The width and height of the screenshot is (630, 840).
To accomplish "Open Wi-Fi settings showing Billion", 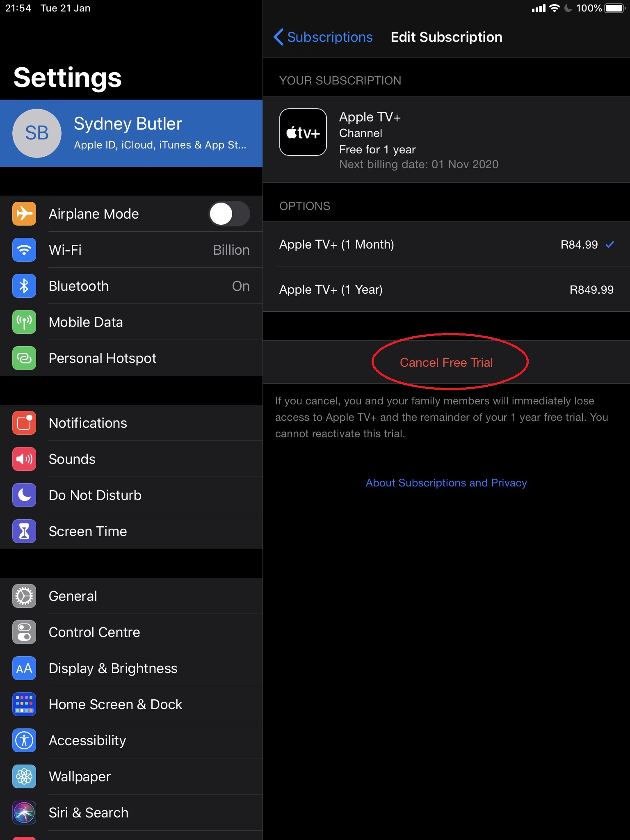I will (x=131, y=250).
